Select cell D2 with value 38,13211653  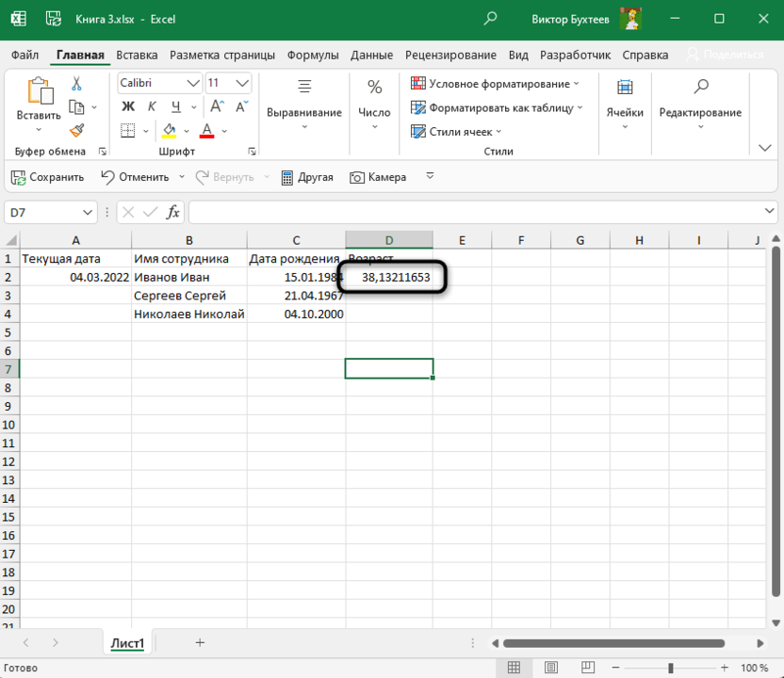coord(389,277)
